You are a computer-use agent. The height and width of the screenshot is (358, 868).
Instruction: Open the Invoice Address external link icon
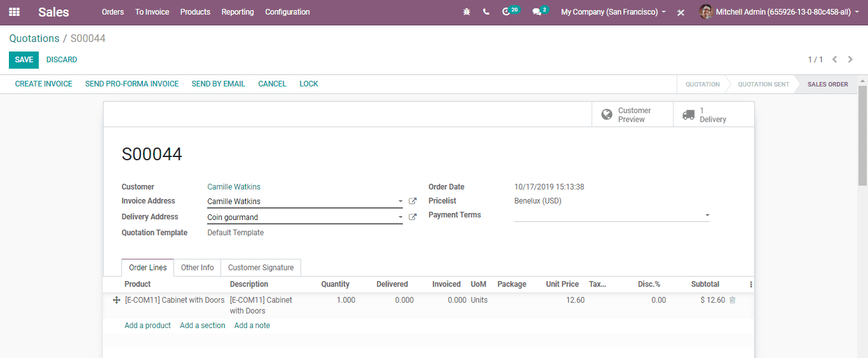412,201
